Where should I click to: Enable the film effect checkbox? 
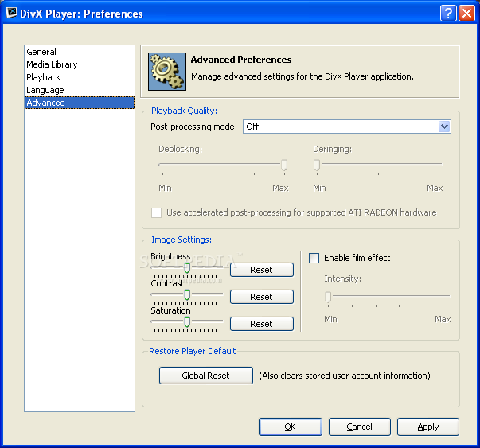314,258
